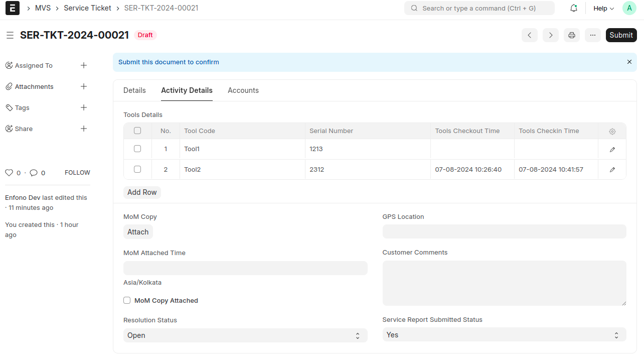
Task: Toggle the sidebar hamburger menu
Action: click(10, 35)
